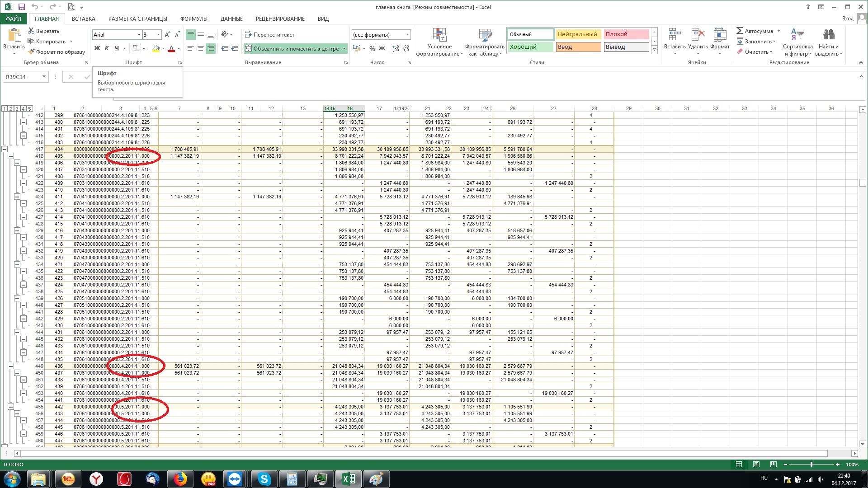This screenshot has height=488, width=868.
Task: Click the Автосумма sigma icon
Action: [x=740, y=31]
